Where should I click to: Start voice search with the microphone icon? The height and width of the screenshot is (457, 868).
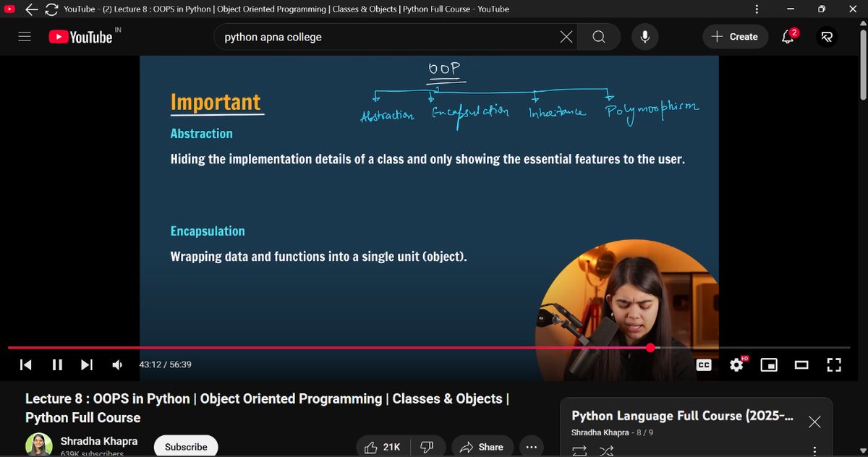(644, 37)
